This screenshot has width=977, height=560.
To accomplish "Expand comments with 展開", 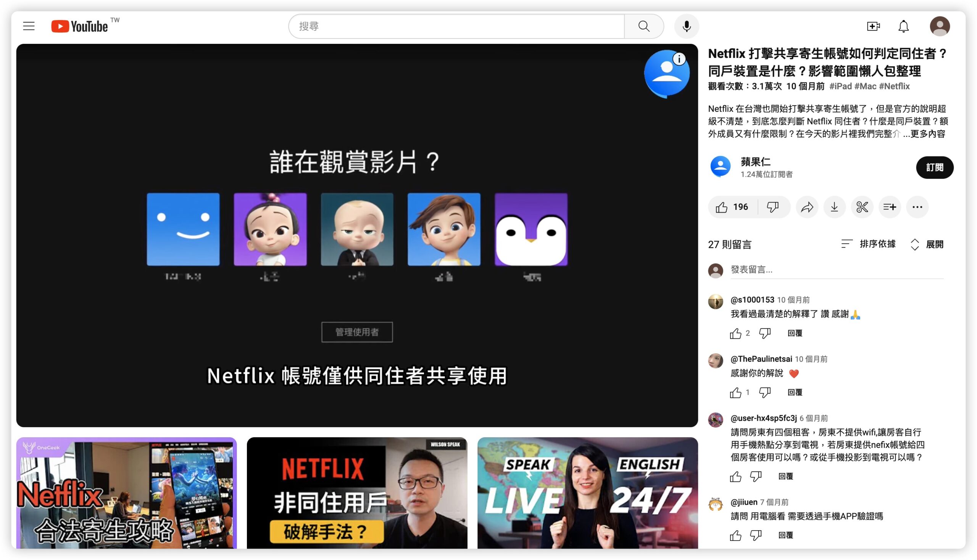I will pyautogui.click(x=927, y=244).
